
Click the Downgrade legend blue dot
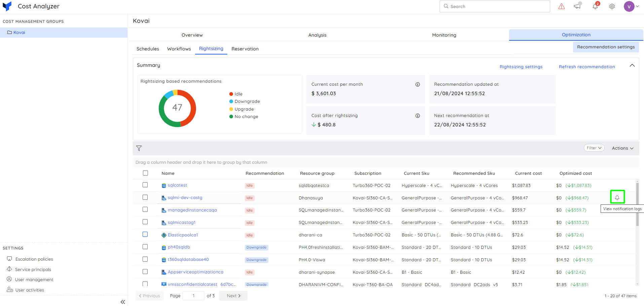point(231,102)
